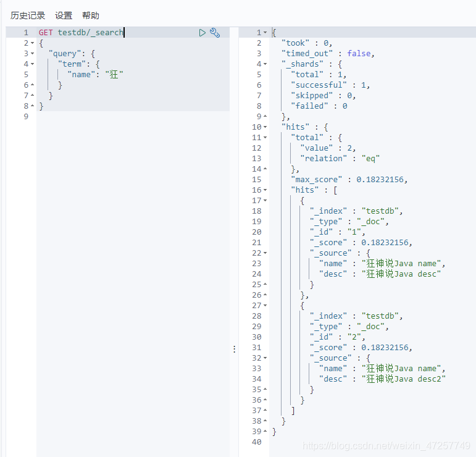
Task: Open the 设置 menu
Action: click(x=64, y=15)
